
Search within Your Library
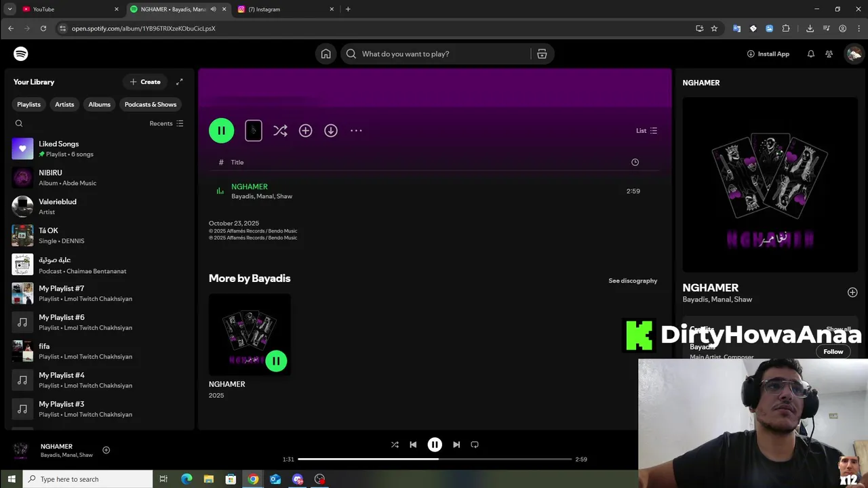(19, 123)
